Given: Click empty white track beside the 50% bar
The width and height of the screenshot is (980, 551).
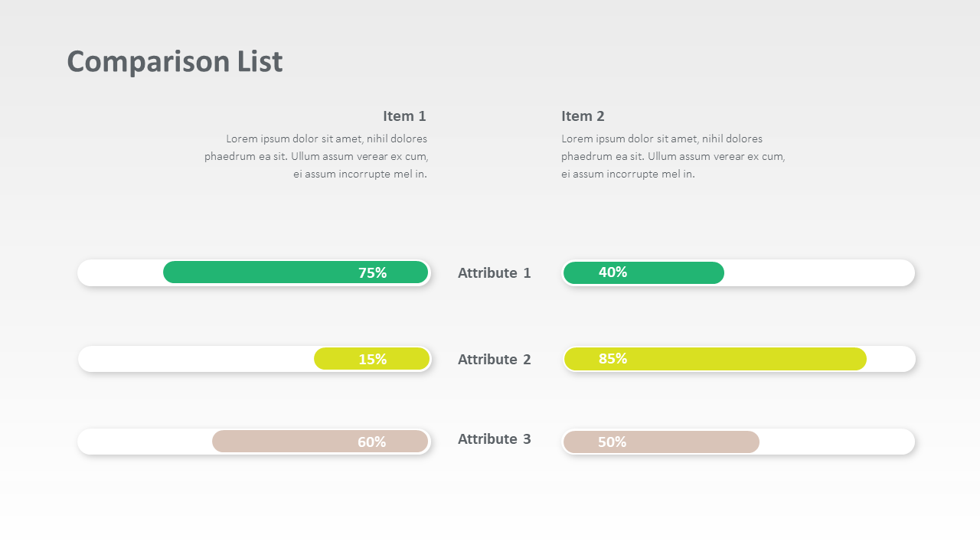Looking at the screenshot, I should pos(836,442).
